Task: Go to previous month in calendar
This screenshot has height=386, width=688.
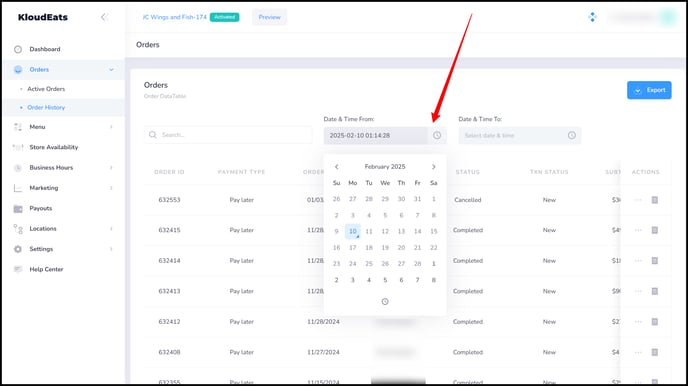Action: pyautogui.click(x=337, y=167)
